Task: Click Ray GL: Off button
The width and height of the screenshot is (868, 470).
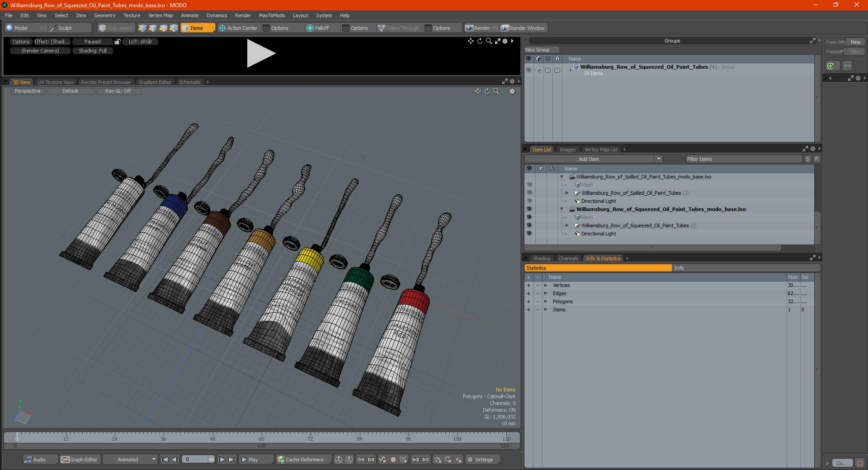Action: [x=118, y=91]
